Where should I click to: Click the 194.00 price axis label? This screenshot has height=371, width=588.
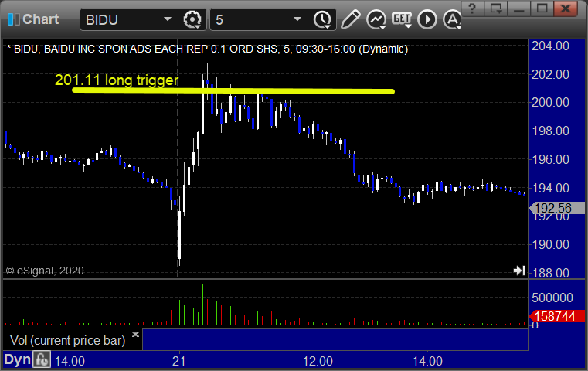[x=550, y=188]
